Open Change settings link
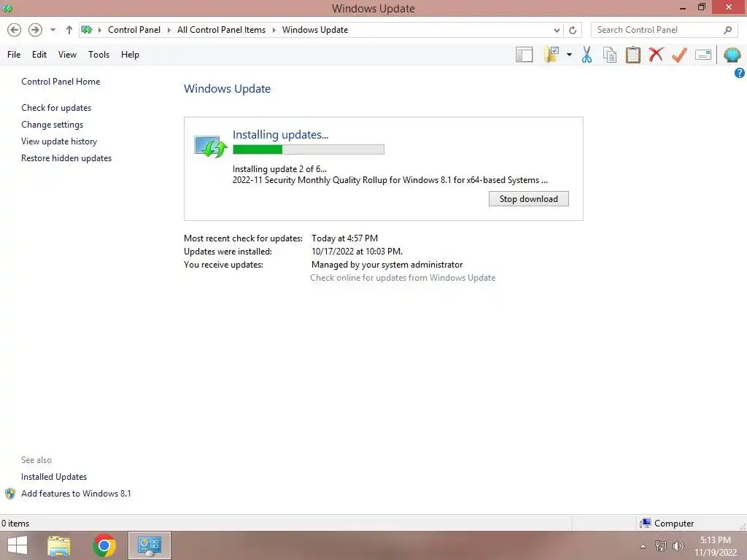The width and height of the screenshot is (747, 560). [52, 124]
